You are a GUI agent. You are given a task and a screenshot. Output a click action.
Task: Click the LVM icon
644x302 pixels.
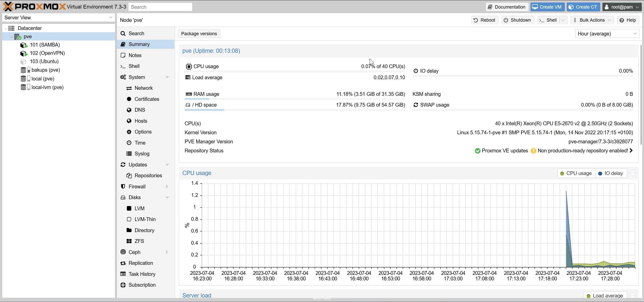point(129,208)
